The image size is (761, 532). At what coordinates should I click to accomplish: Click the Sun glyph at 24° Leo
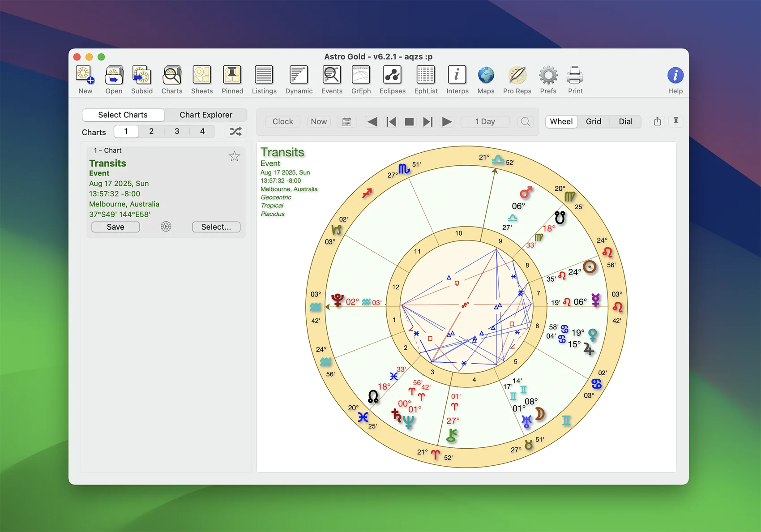pos(590,267)
